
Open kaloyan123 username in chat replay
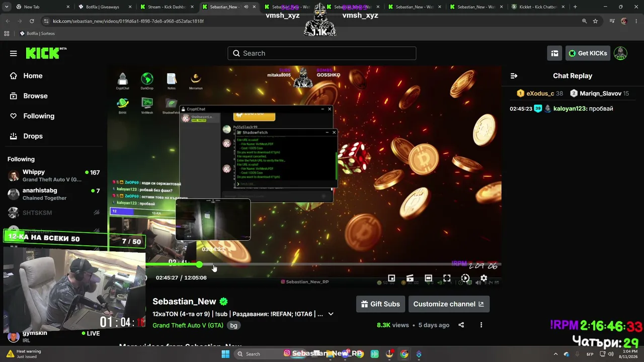coord(570,109)
